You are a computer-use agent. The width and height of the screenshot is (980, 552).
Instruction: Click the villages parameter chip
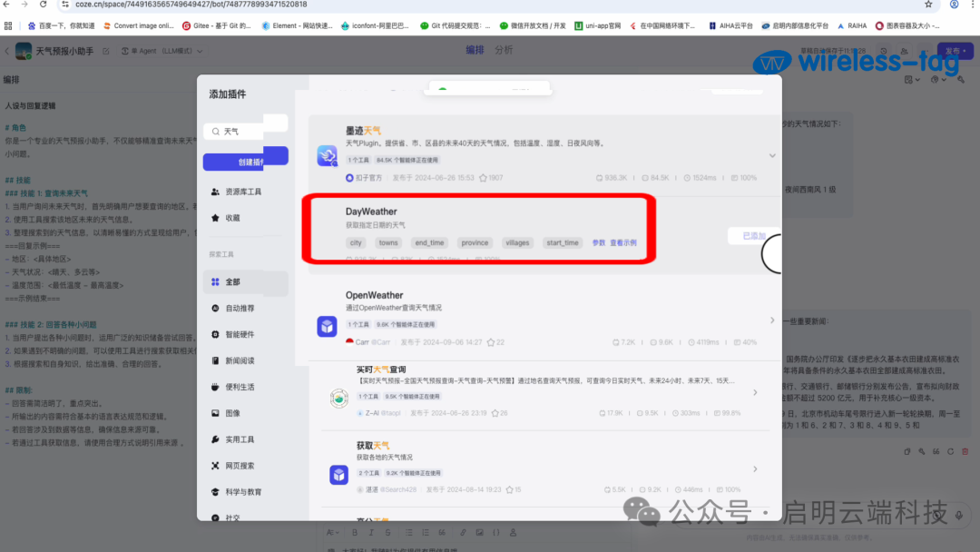click(517, 242)
